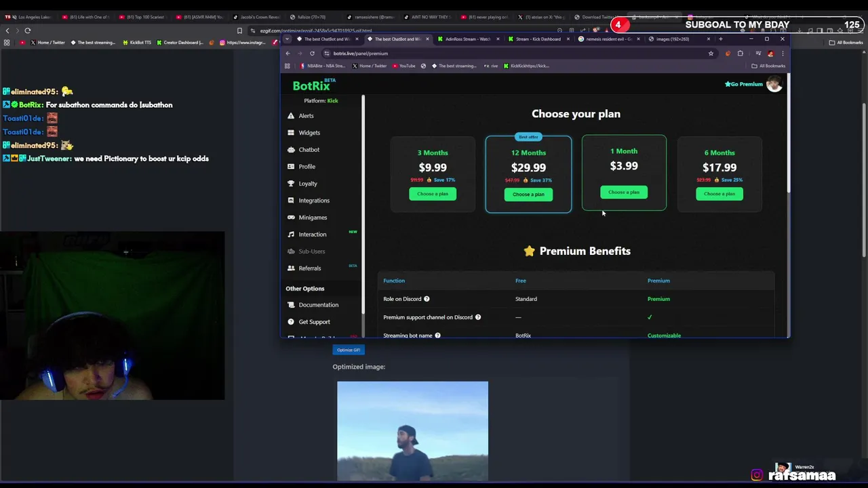Viewport: 868px width, 488px height.
Task: Click the reload icon in background browser window
Action: [x=28, y=30]
